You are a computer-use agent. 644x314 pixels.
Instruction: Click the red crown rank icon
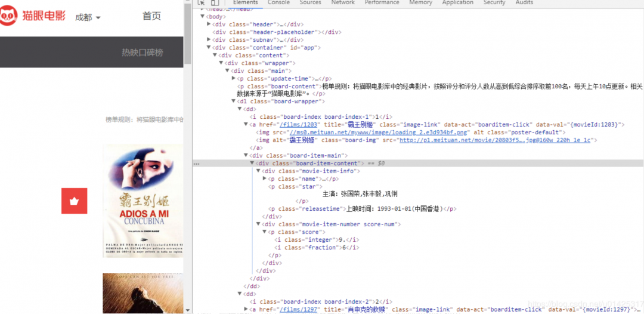click(75, 201)
